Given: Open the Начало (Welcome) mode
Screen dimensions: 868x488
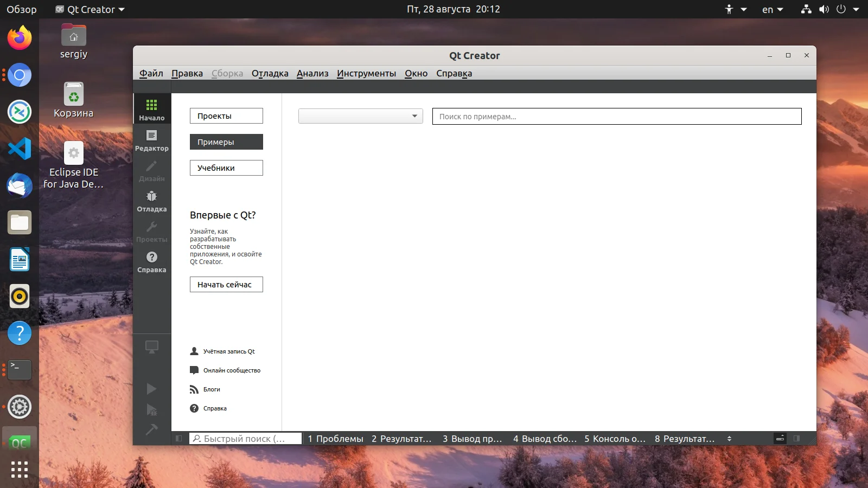Looking at the screenshot, I should pos(151,109).
